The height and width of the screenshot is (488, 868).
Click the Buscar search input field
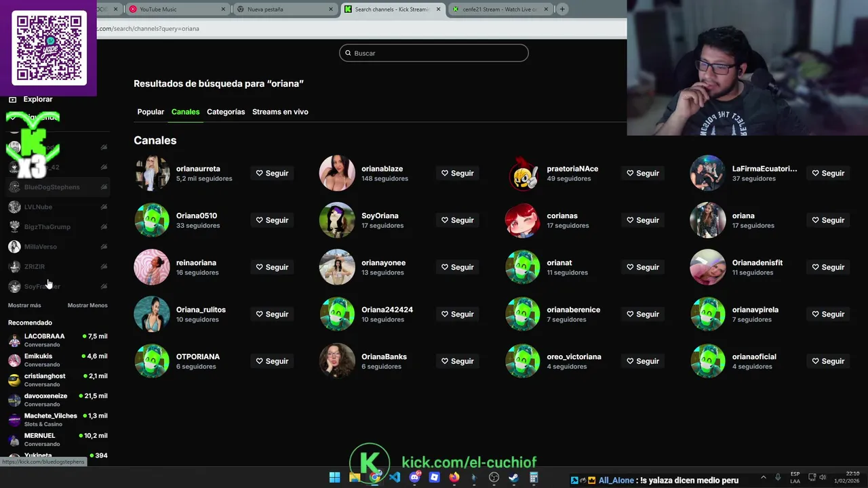point(434,53)
